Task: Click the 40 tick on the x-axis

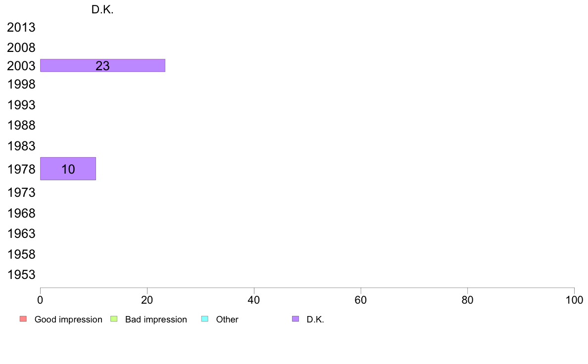Action: click(254, 300)
